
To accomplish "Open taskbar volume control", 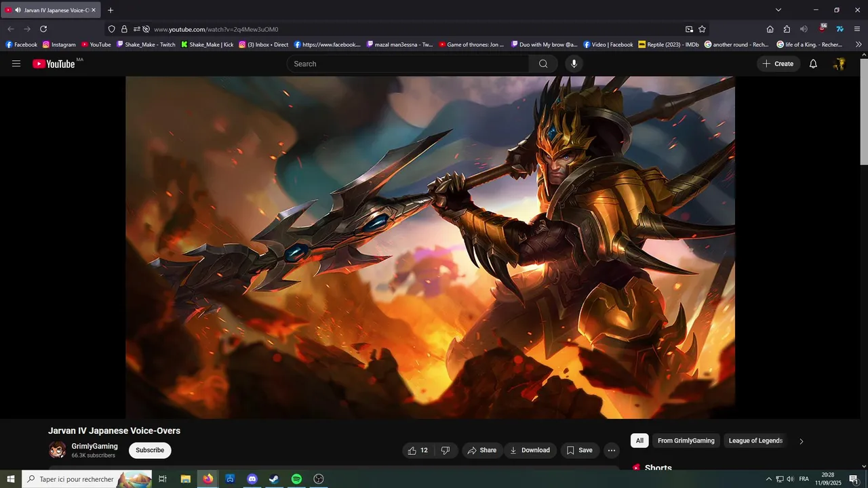I will [790, 479].
